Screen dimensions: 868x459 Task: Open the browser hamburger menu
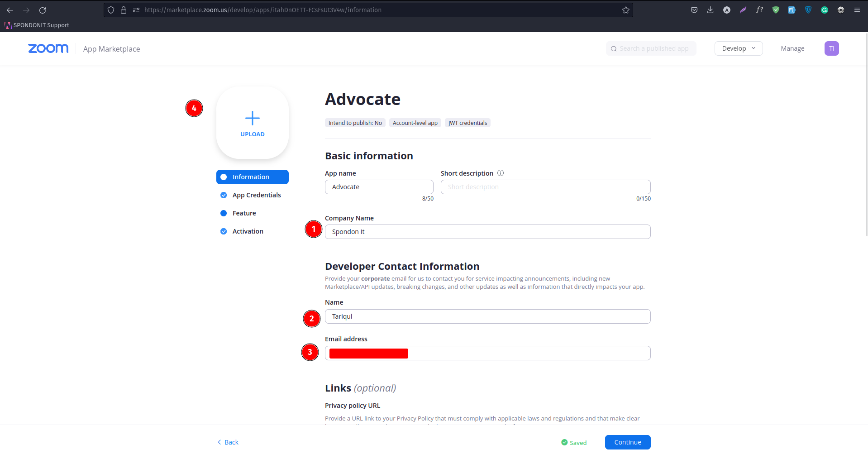click(857, 10)
